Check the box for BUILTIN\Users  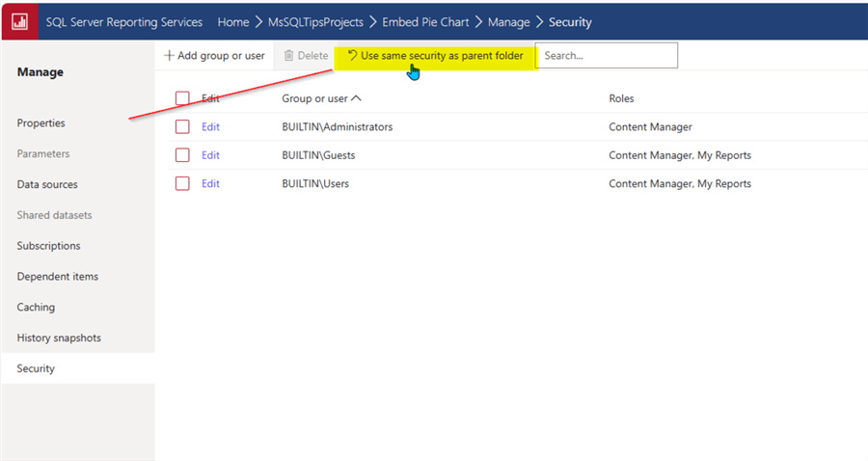(x=182, y=183)
